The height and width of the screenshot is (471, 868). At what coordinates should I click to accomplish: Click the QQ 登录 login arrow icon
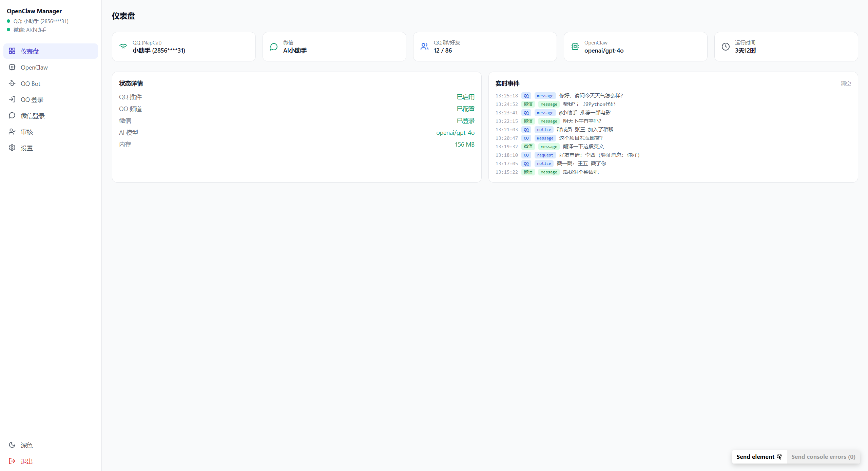pos(12,99)
